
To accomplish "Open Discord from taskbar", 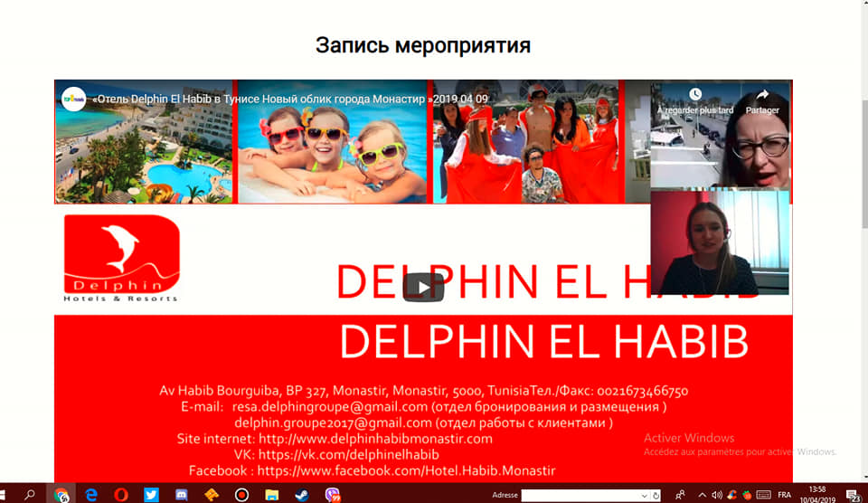I will 181,495.
